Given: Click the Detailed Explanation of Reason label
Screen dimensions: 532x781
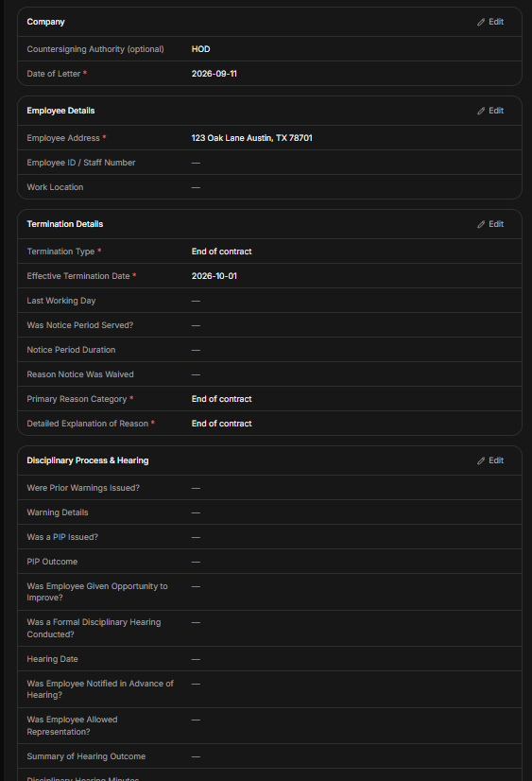Looking at the screenshot, I should click(x=88, y=424).
